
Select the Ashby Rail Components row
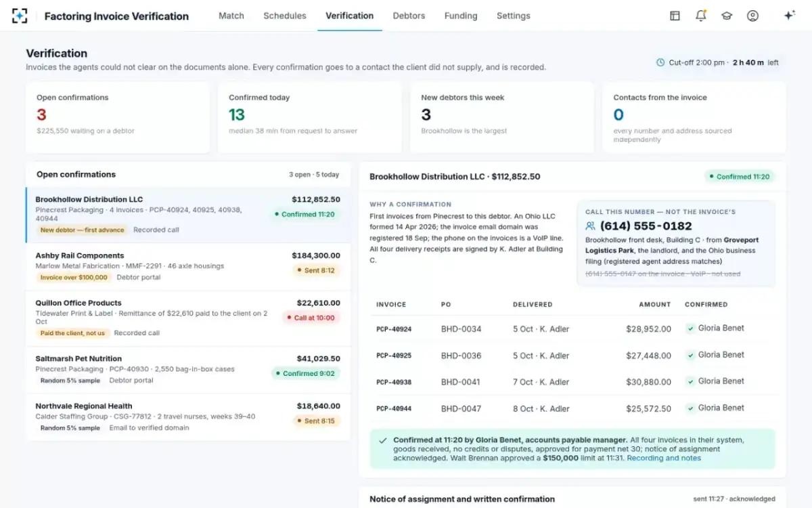coord(188,267)
